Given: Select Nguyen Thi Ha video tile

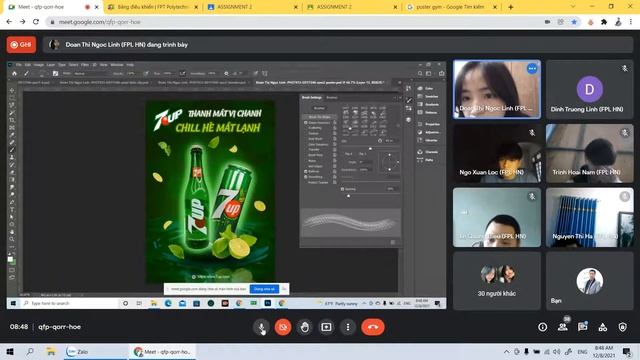Looking at the screenshot, I should coord(589,217).
